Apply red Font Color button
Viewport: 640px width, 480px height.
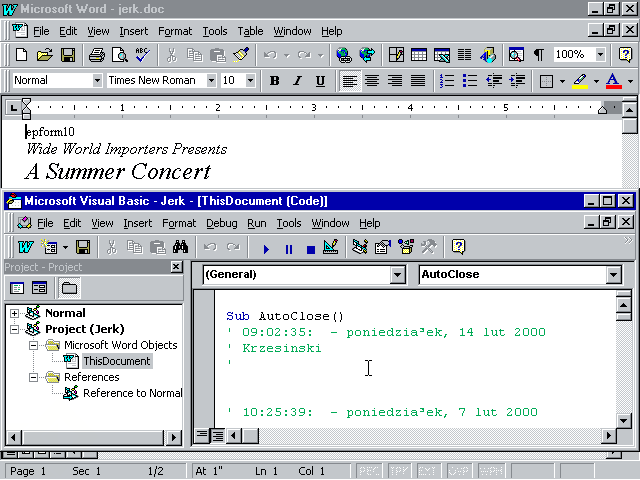(613, 80)
